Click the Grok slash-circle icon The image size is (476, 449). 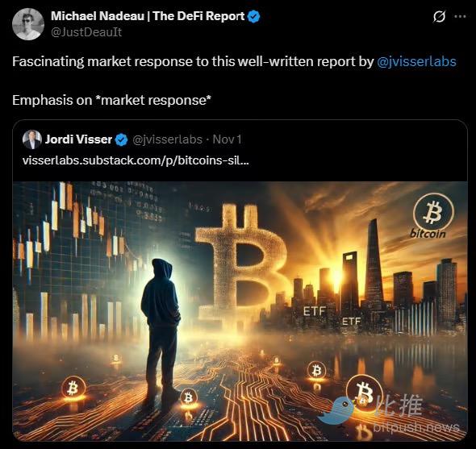click(439, 16)
